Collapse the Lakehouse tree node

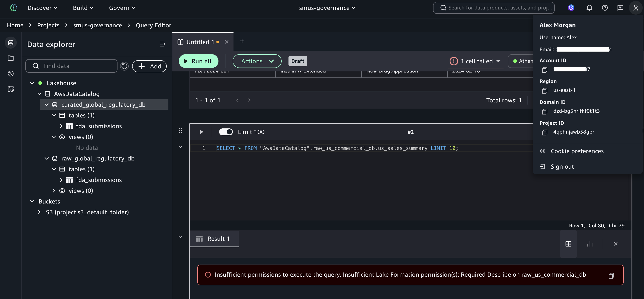tap(32, 83)
